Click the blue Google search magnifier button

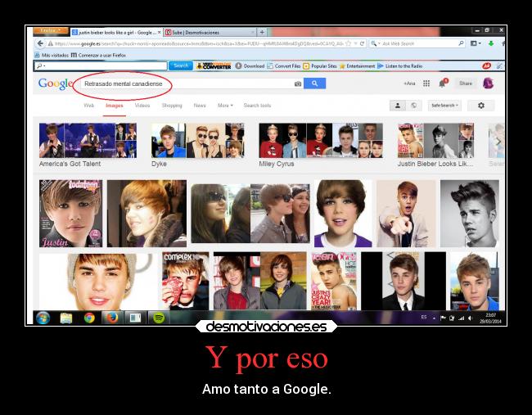click(314, 83)
